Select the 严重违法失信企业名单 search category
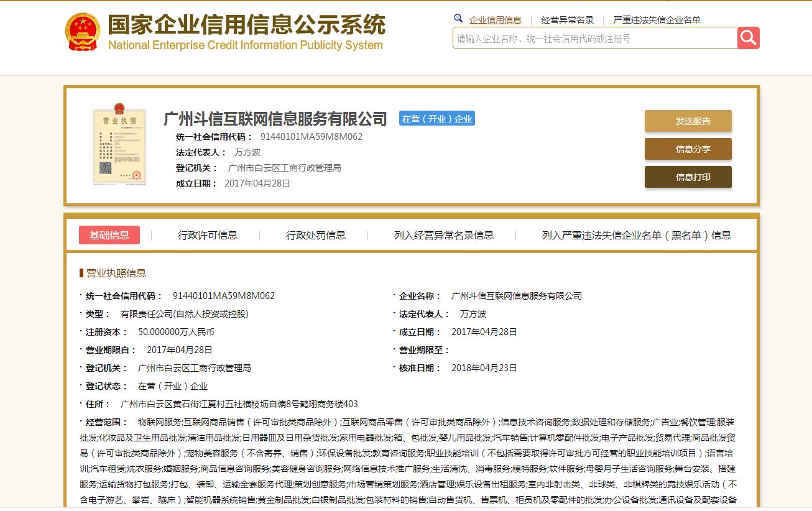Viewport: 812px width, 511px height. [657, 20]
